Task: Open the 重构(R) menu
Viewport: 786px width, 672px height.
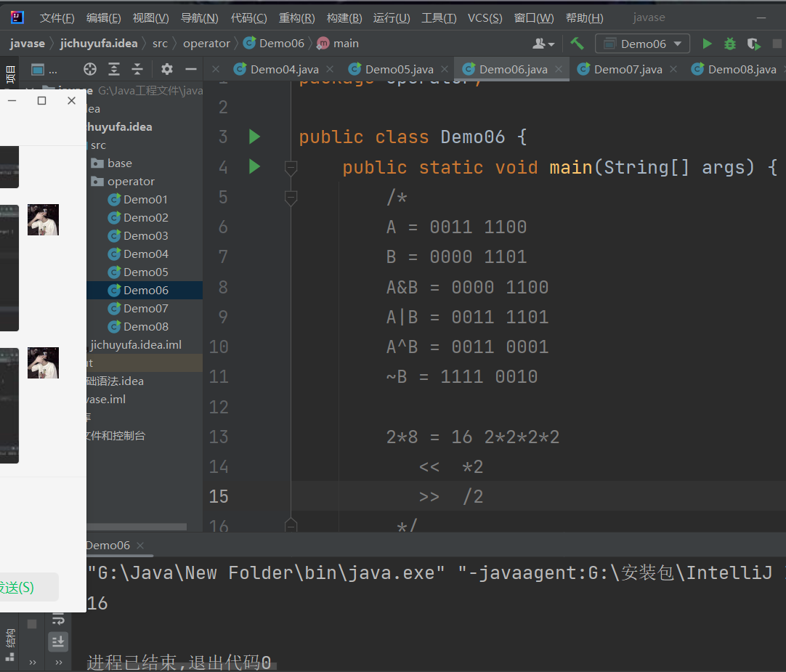Action: (x=296, y=17)
